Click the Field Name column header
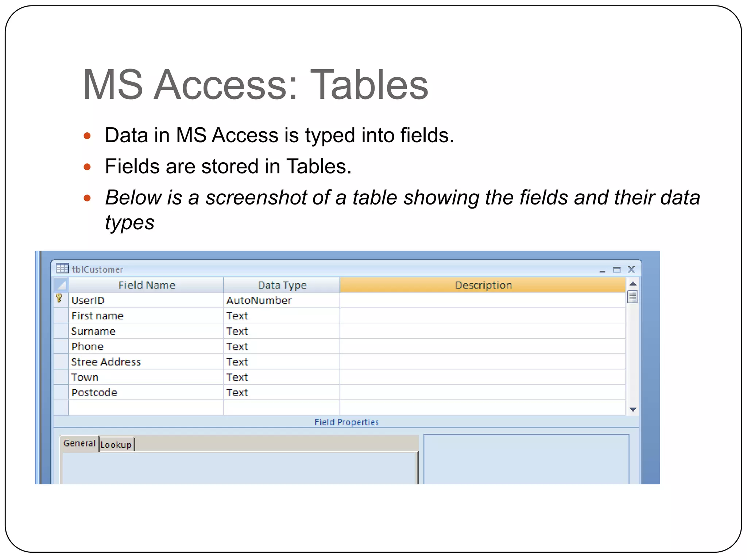Viewport: 747px width, 560px height. tap(146, 285)
